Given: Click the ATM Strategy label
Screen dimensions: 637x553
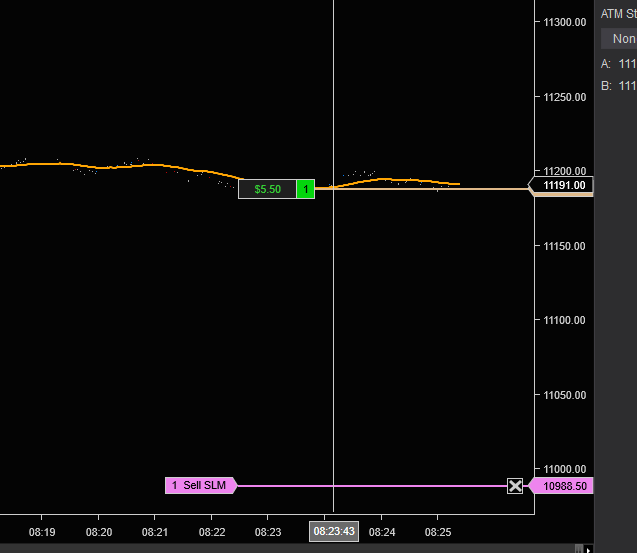Looking at the screenshot, I should (x=619, y=14).
